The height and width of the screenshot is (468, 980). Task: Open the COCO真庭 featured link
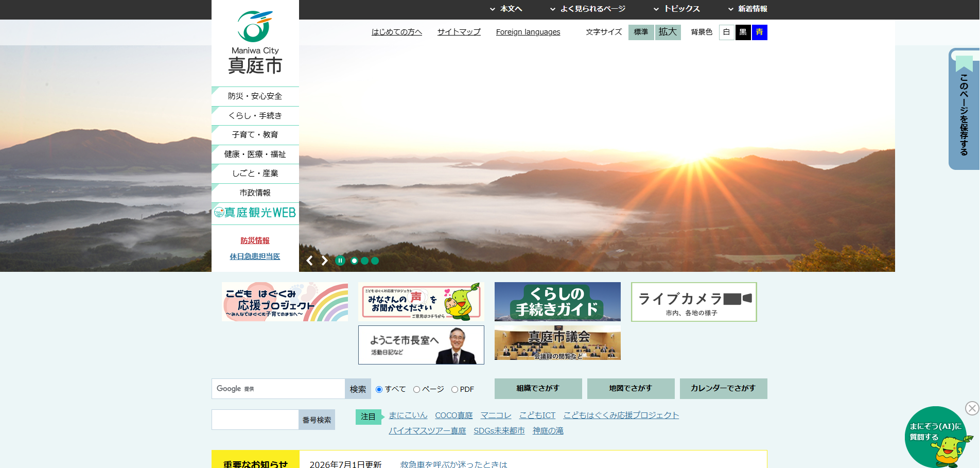(x=454, y=415)
